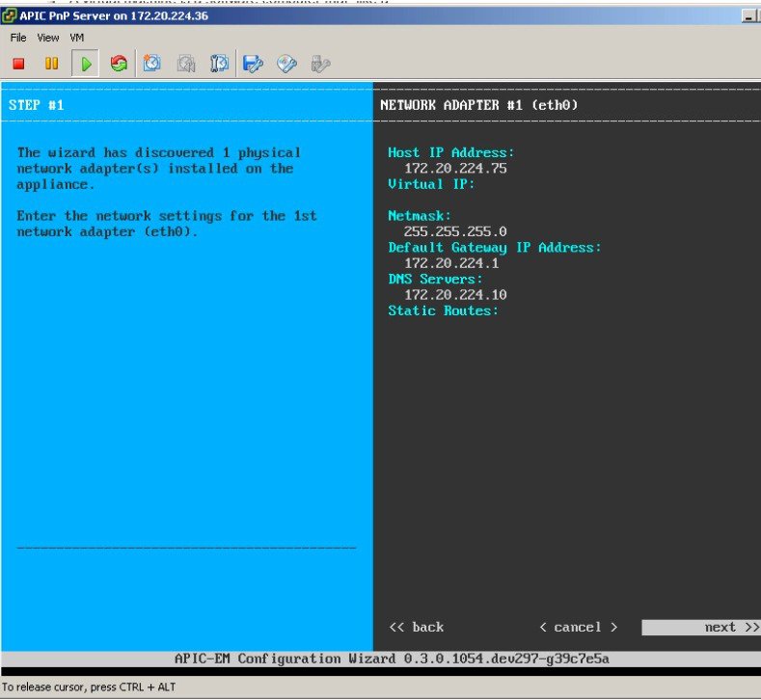
Task: Select the DNS Servers value 172.20.224.10
Action: click(455, 294)
